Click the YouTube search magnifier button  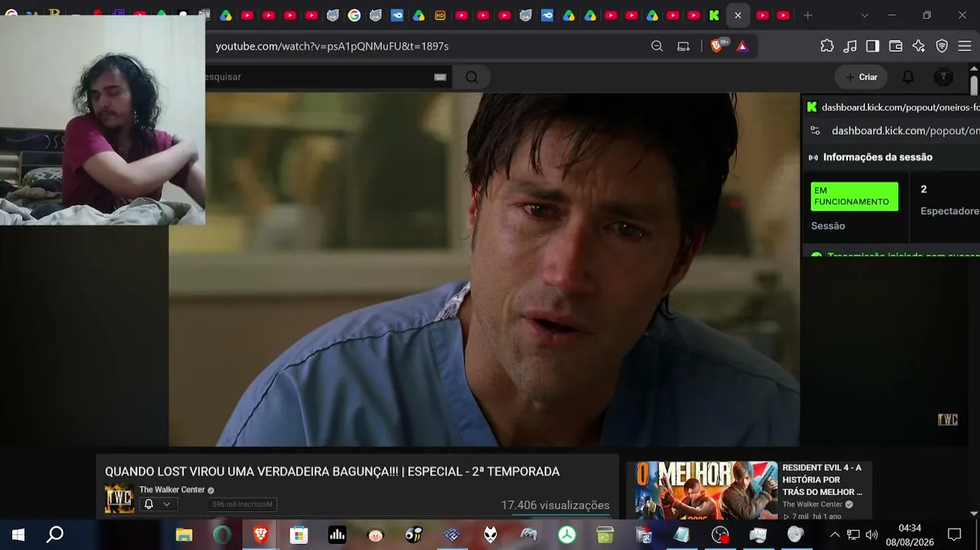pos(471,76)
